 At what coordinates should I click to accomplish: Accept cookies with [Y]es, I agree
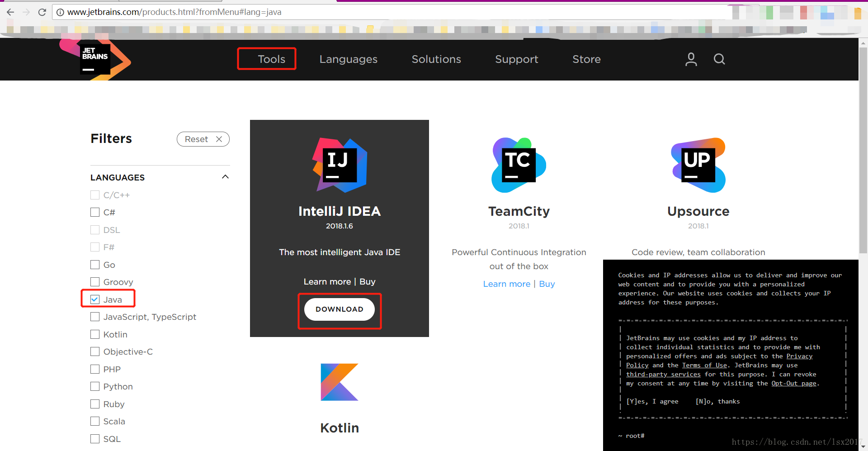click(x=652, y=402)
